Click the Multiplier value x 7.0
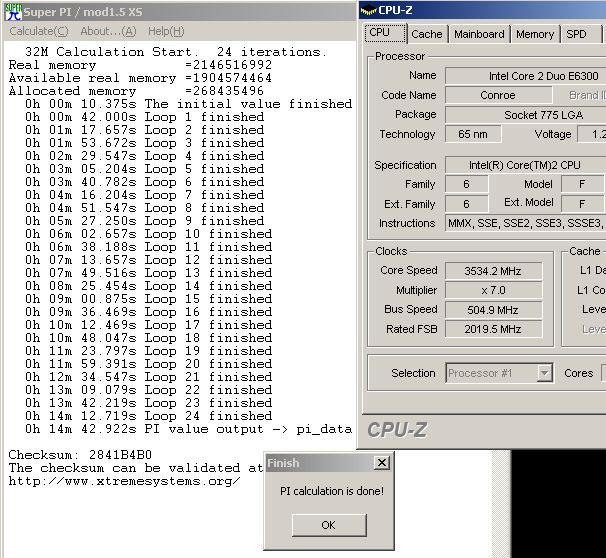Screen dimensions: 606x558 (493, 290)
